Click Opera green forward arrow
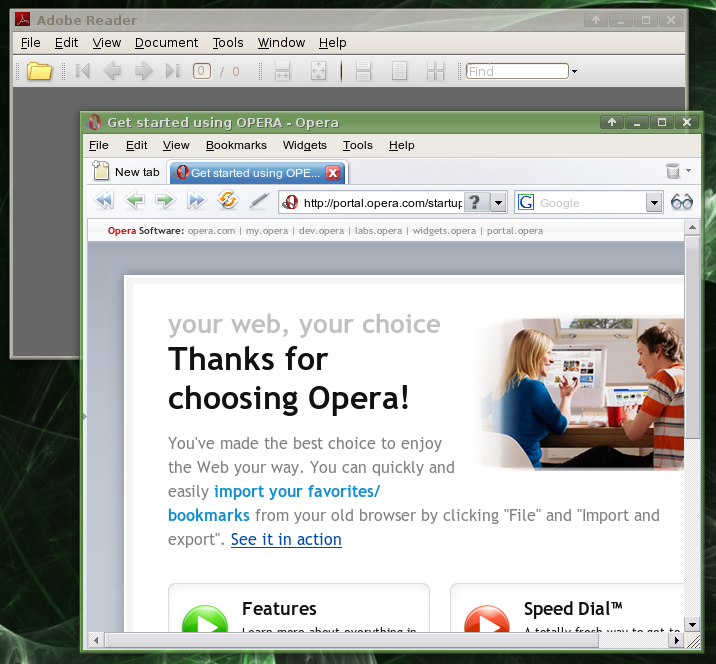The height and width of the screenshot is (664, 716). [x=165, y=200]
